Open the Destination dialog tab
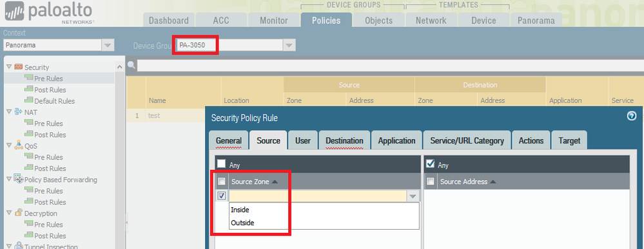The height and width of the screenshot is (249, 644). 344,140
